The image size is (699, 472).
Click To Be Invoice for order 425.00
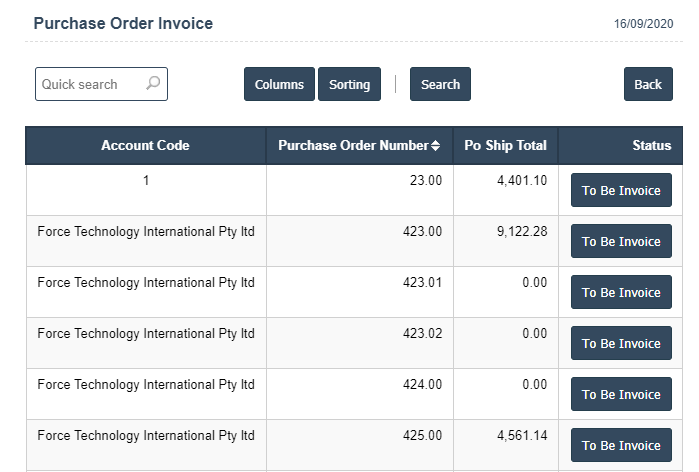pos(621,445)
